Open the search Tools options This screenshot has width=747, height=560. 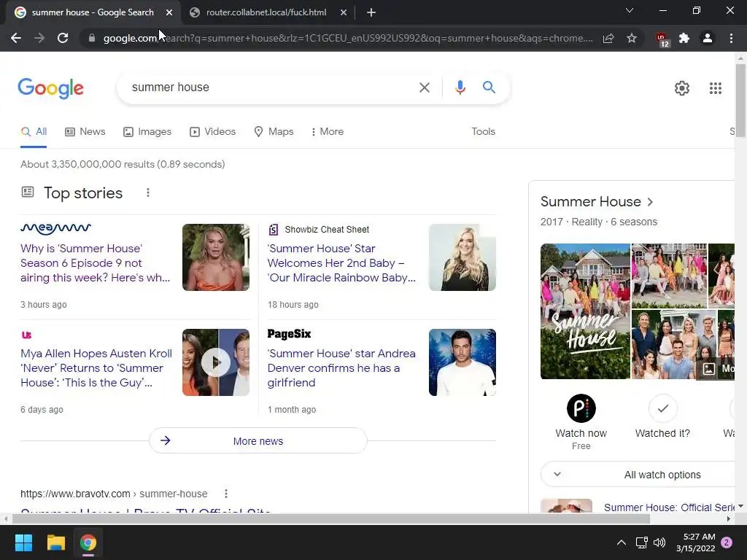pyautogui.click(x=483, y=131)
